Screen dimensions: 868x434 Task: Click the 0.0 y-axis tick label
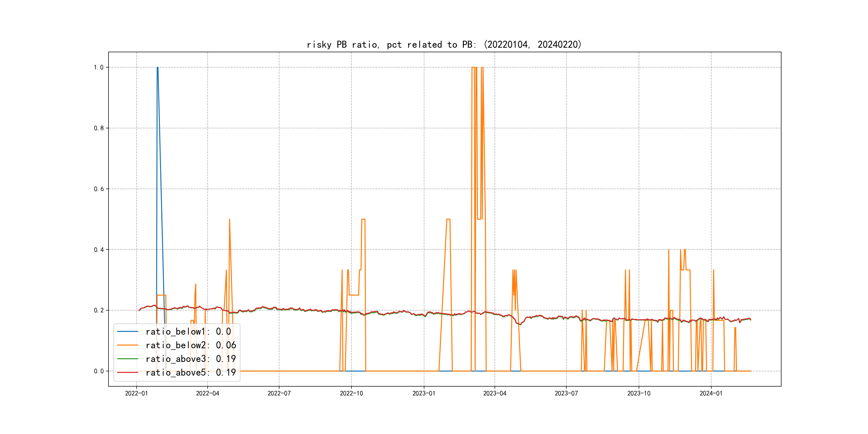99,371
